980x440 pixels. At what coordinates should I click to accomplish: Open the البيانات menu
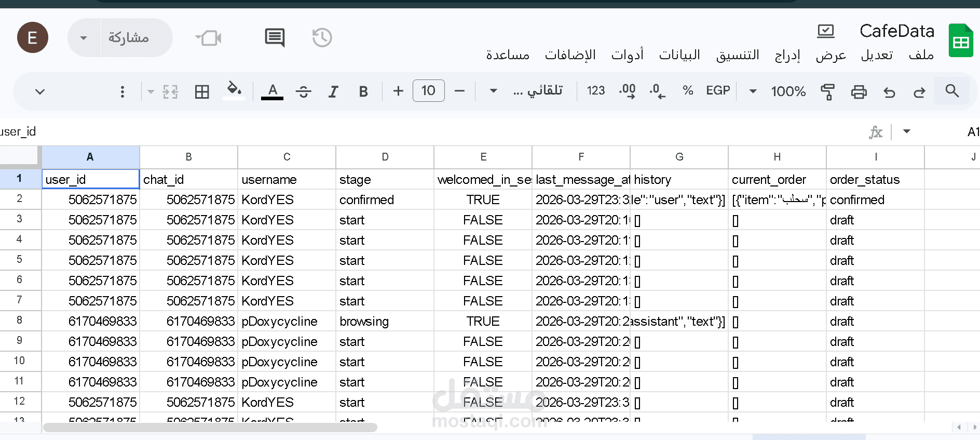679,55
